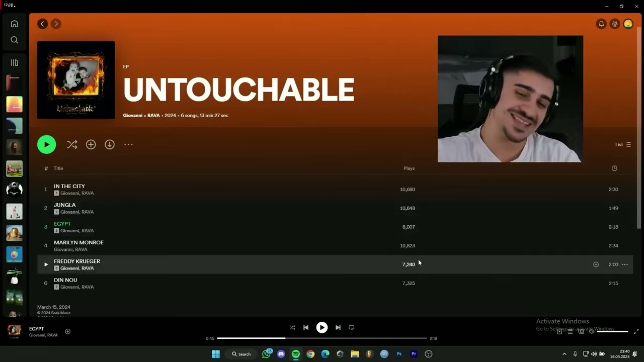
Task: Toggle shuffle in the player controls
Action: [x=292, y=327]
